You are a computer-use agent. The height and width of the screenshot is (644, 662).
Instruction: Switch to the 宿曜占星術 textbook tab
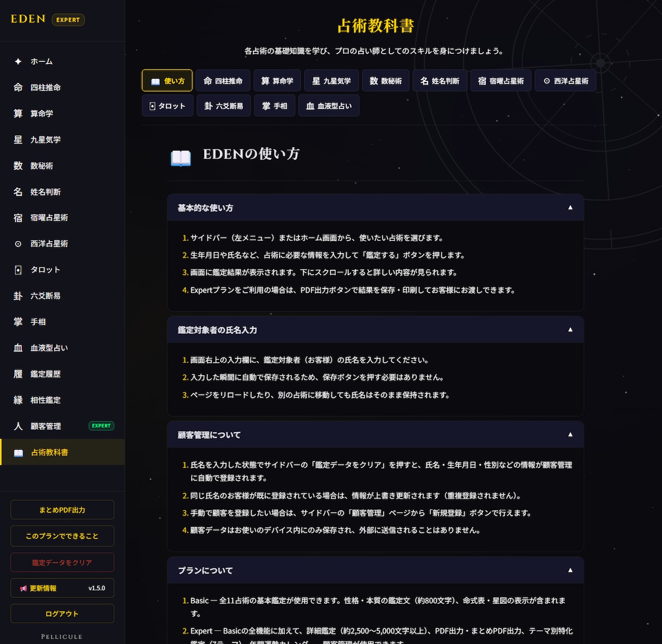tap(501, 81)
